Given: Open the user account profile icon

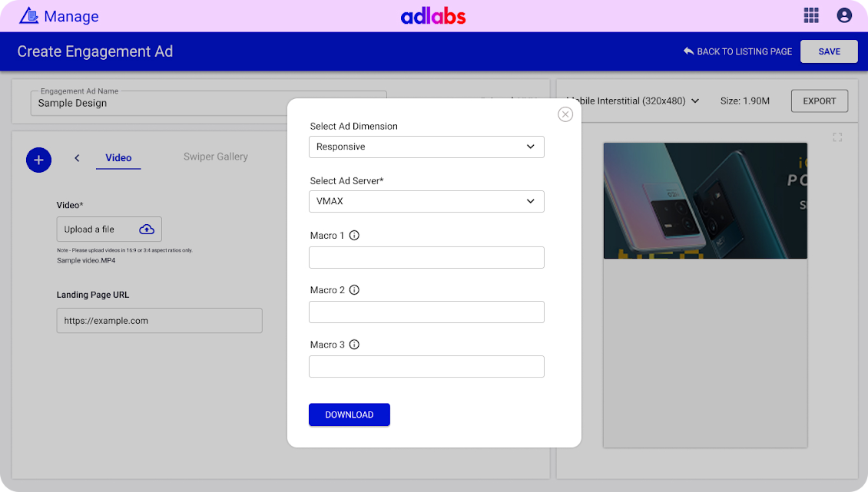Looking at the screenshot, I should [x=844, y=15].
